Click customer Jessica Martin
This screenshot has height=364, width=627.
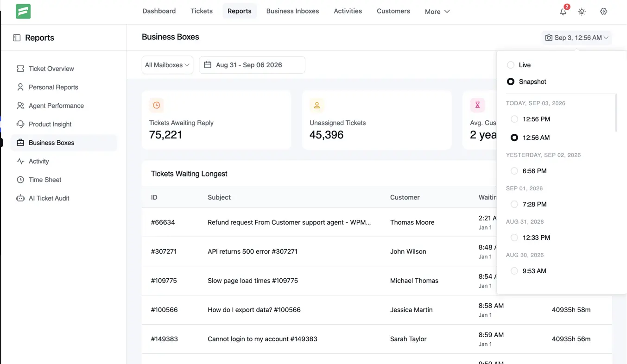tap(411, 310)
